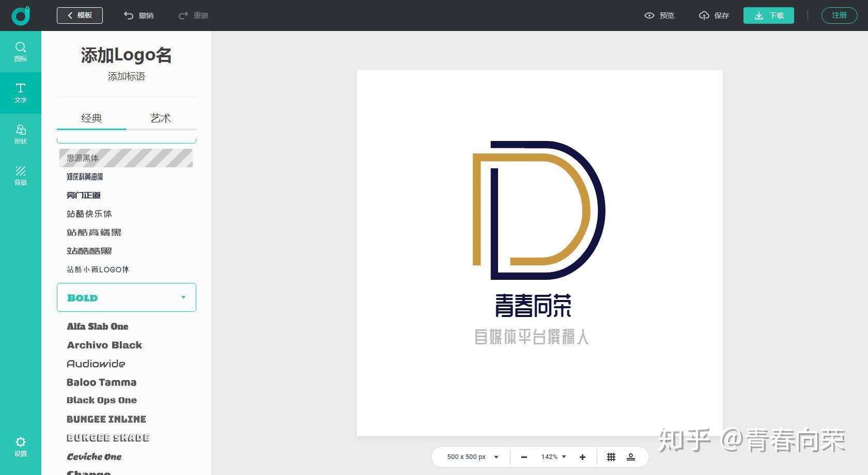Open the 142% zoom level dropdown

[x=552, y=456]
